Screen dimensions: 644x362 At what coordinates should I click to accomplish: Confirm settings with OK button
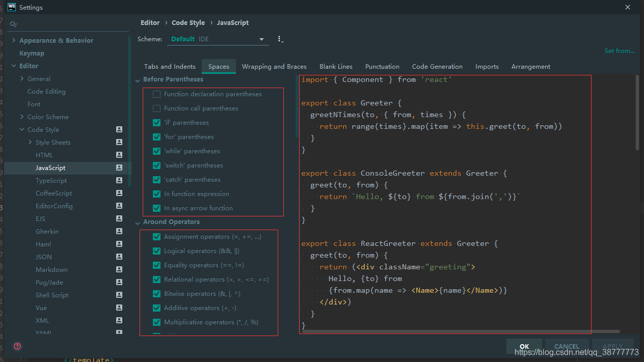pyautogui.click(x=524, y=346)
